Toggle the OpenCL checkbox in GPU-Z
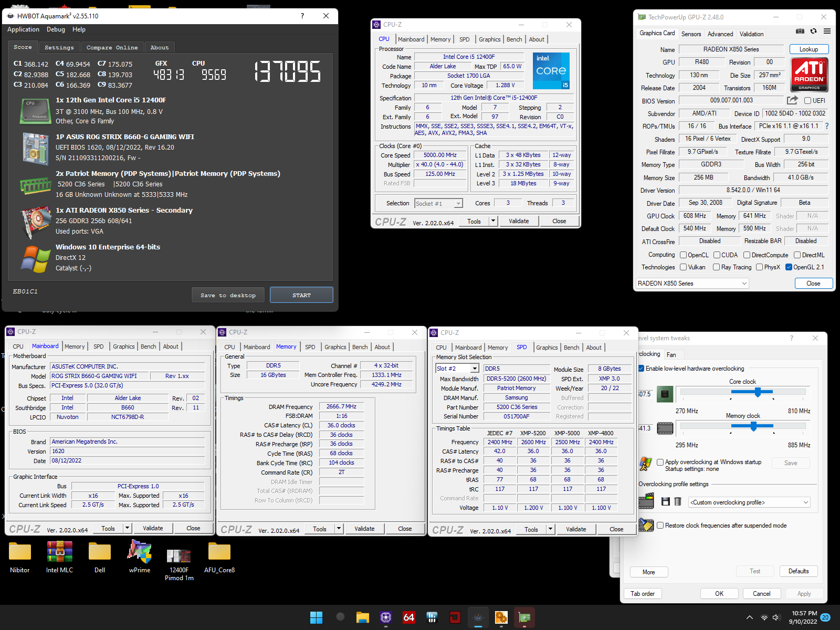This screenshot has width=840, height=630. point(683,255)
